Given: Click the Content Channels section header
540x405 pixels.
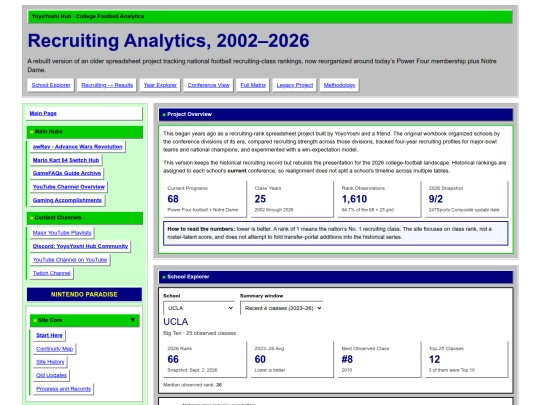Looking at the screenshot, I should coord(84,218).
